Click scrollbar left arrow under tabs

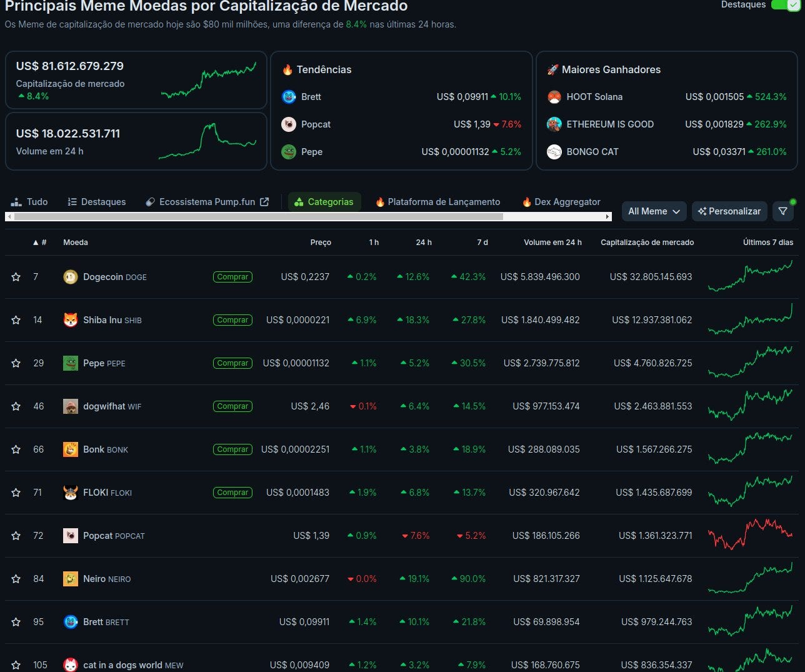click(9, 217)
